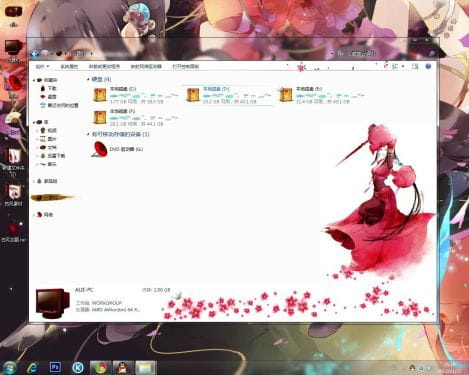
Task: Open the QQ penguin system tray icon
Action: (412, 368)
